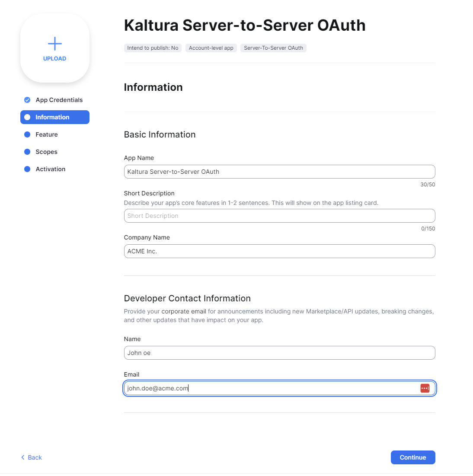Click the Activation step bullet icon
This screenshot has width=473, height=476.
pyautogui.click(x=27, y=169)
